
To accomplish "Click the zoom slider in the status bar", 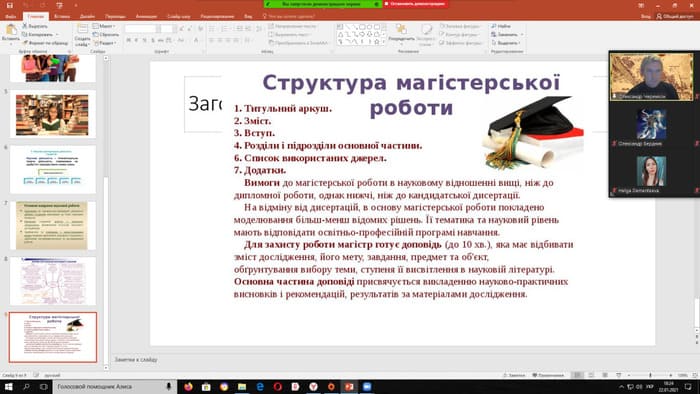I will click(x=650, y=375).
